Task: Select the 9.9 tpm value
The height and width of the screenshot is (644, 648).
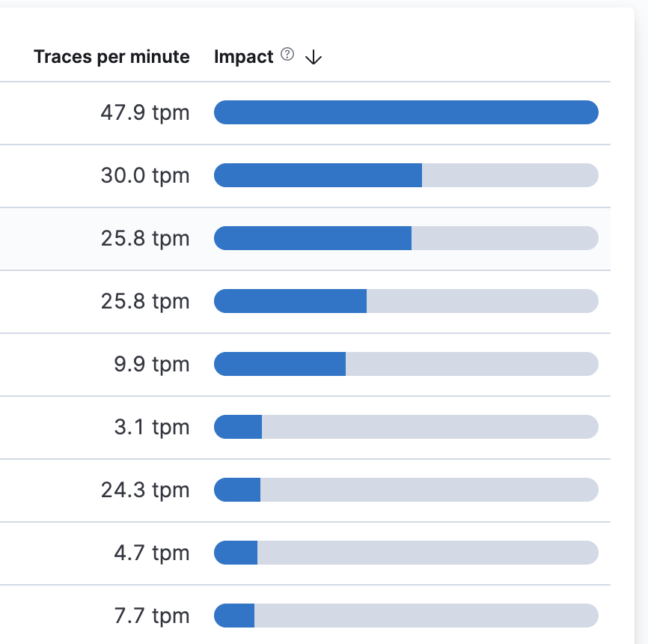Action: pyautogui.click(x=150, y=364)
